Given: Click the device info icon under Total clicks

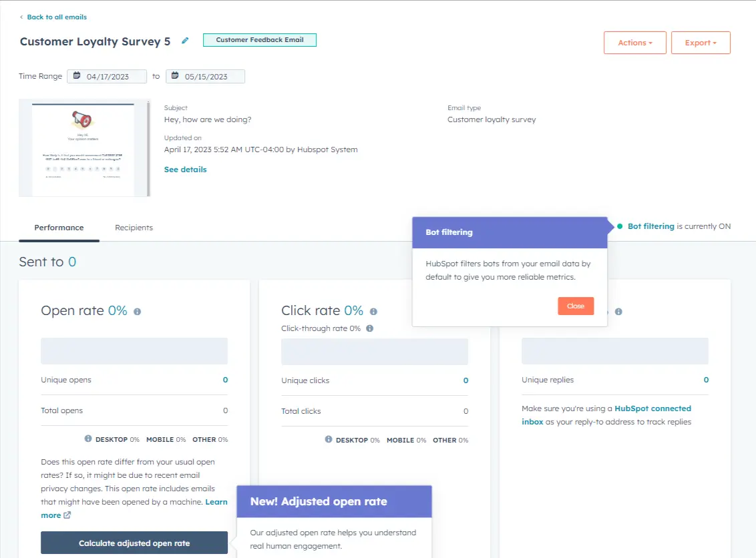Looking at the screenshot, I should pos(329,440).
